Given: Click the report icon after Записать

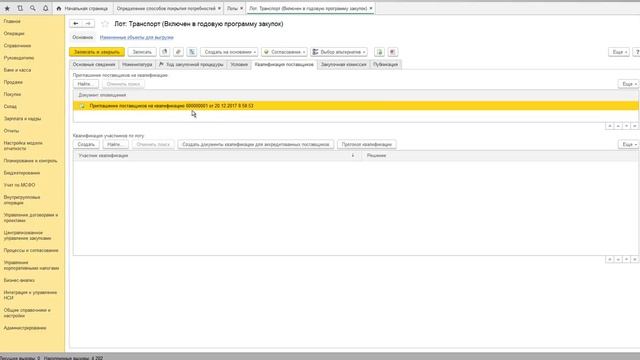Looking at the screenshot, I should tap(165, 52).
